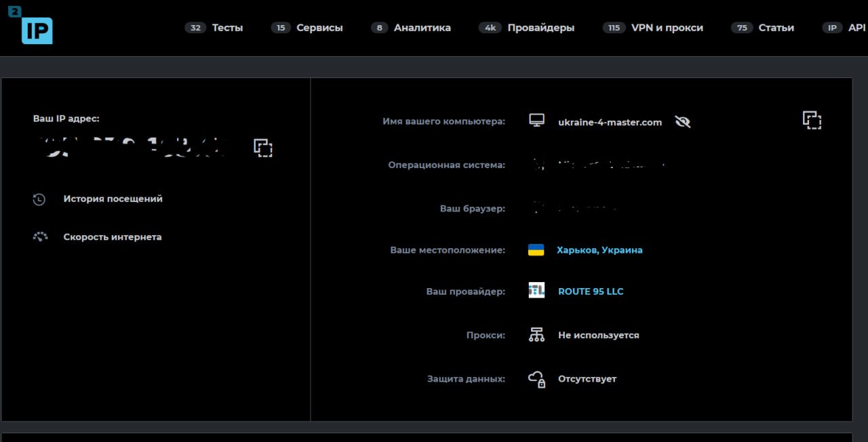Open the VPN и прокси menu

pos(667,28)
